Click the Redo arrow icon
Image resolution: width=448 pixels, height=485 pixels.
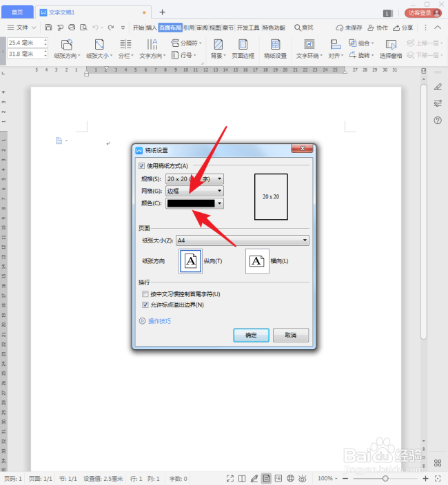(111, 28)
